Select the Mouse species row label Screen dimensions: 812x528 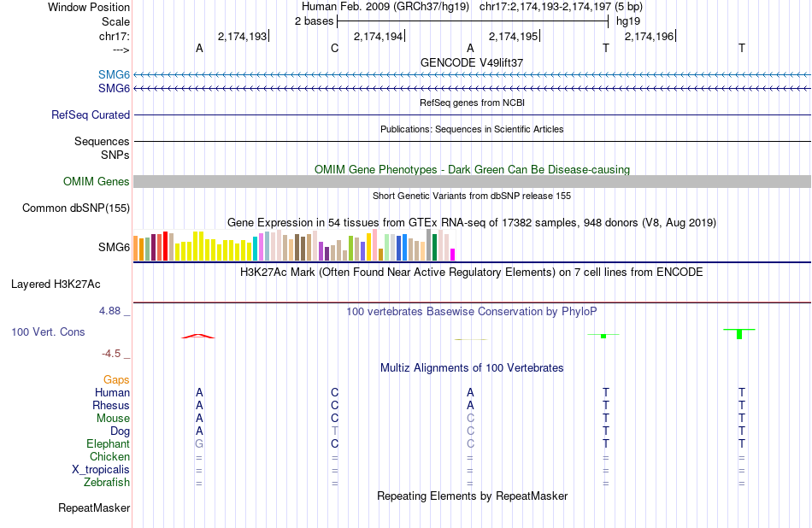click(113, 419)
